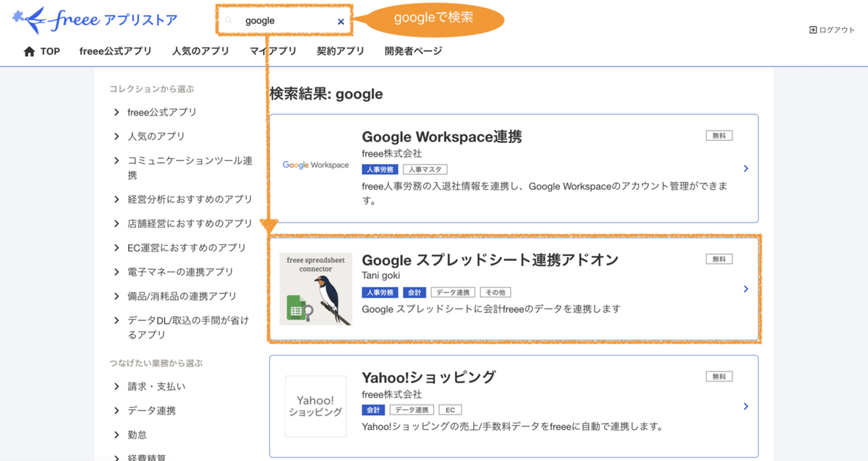
Task: Open the 開発者ページ nav tab
Action: pyautogui.click(x=413, y=51)
